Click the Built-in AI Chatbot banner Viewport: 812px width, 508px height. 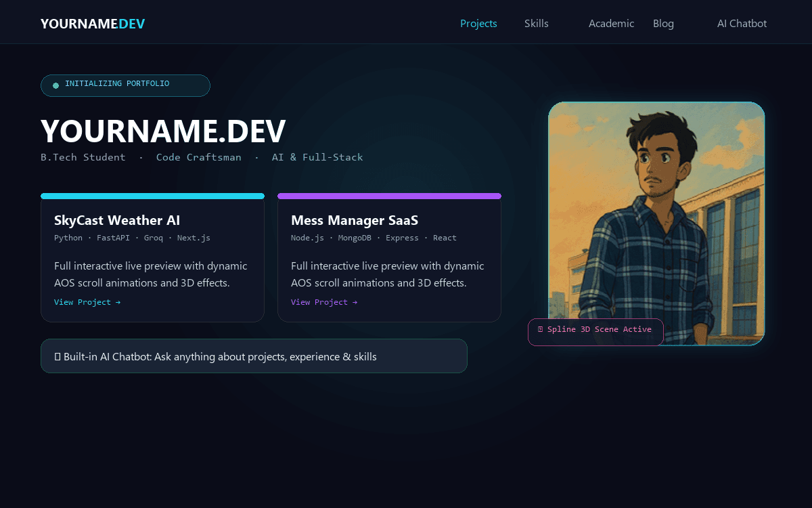pyautogui.click(x=254, y=356)
